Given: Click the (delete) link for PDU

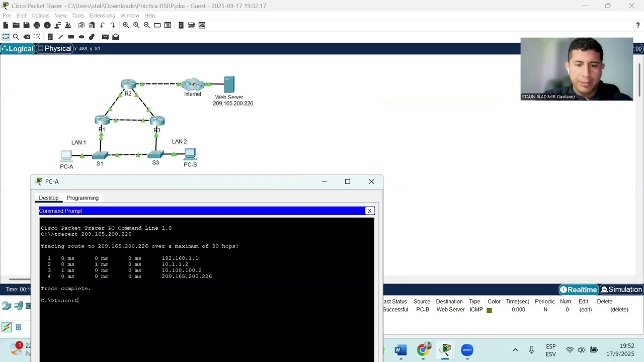Looking at the screenshot, I should click(619, 310).
